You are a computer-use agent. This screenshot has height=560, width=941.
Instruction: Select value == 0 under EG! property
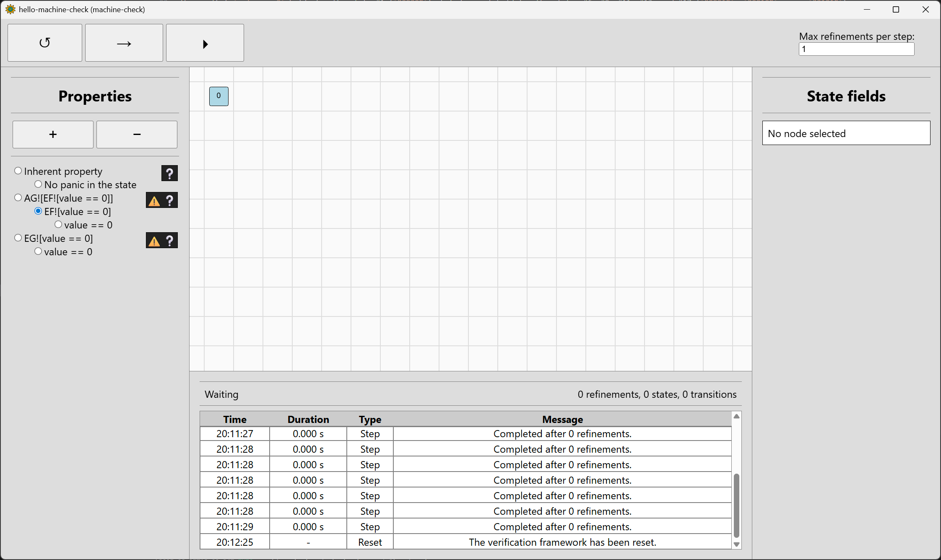38,251
